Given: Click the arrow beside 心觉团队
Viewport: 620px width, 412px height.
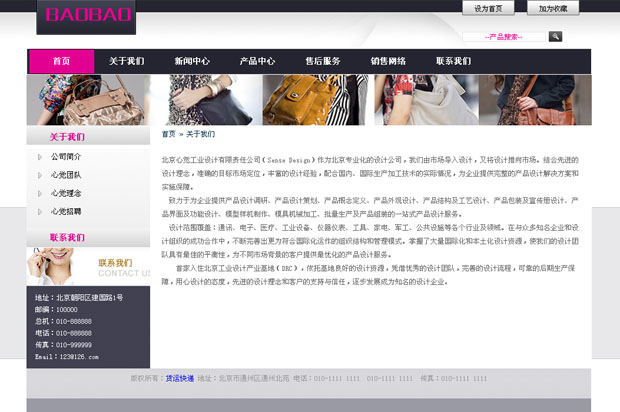Looking at the screenshot, I should coord(40,175).
